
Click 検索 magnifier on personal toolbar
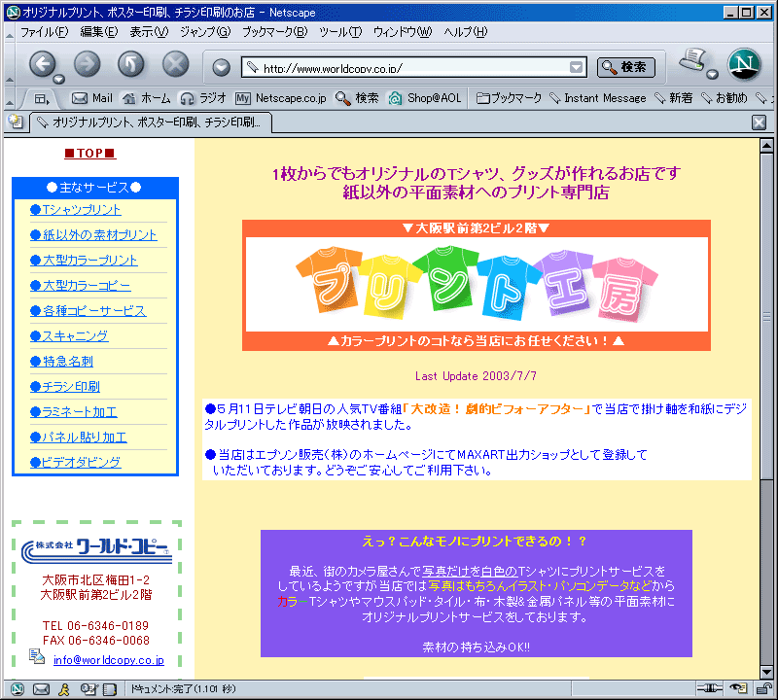click(357, 98)
